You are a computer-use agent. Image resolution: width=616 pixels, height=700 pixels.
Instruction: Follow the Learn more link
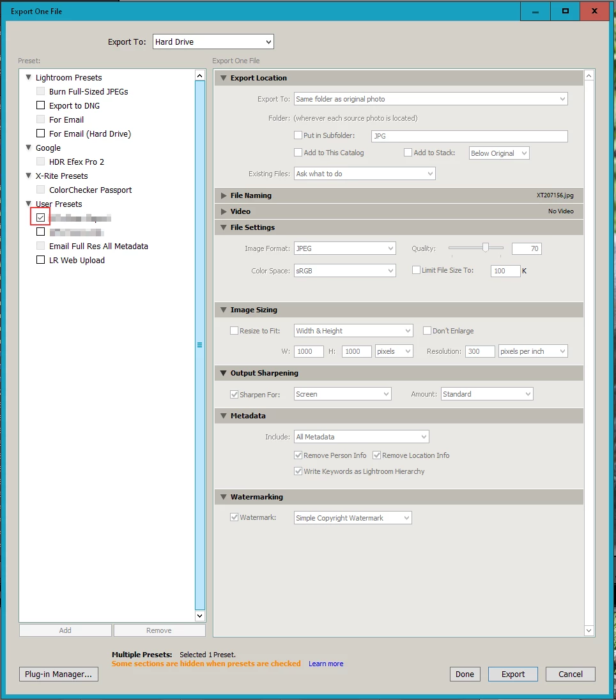click(326, 664)
